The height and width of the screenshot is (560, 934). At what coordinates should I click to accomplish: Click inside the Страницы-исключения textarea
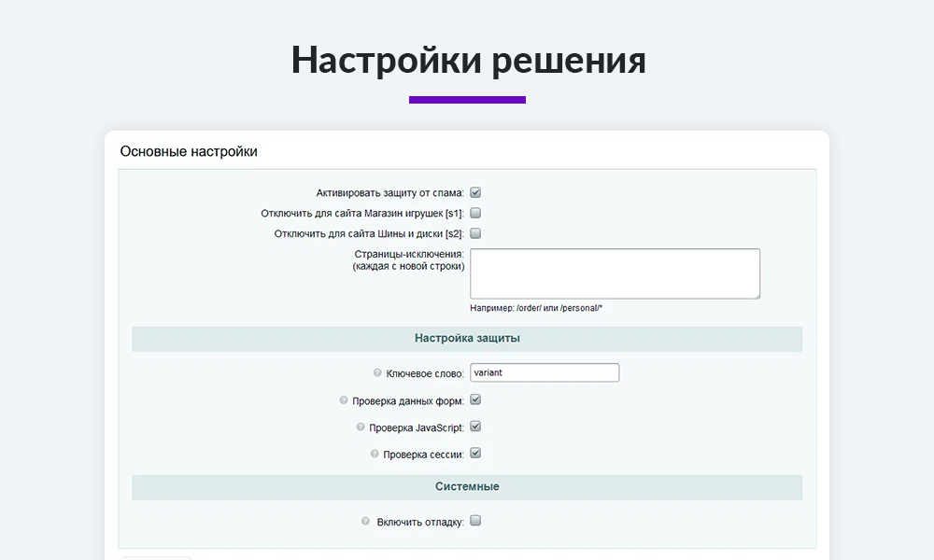(615, 273)
